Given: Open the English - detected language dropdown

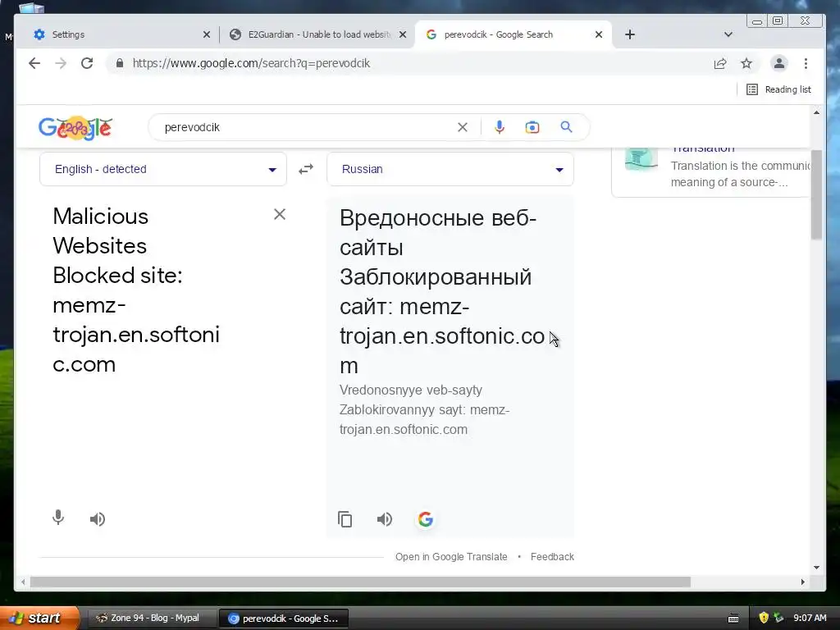Looking at the screenshot, I should click(x=163, y=169).
